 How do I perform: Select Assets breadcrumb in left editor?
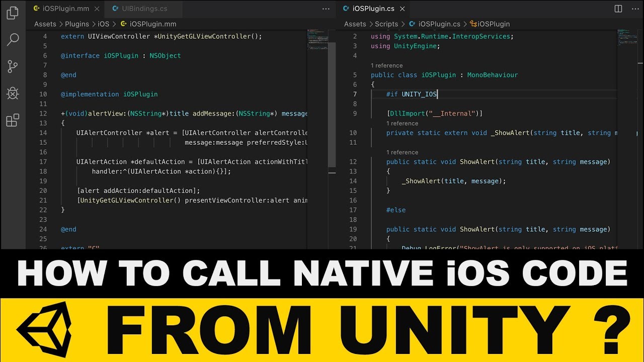coord(45,24)
